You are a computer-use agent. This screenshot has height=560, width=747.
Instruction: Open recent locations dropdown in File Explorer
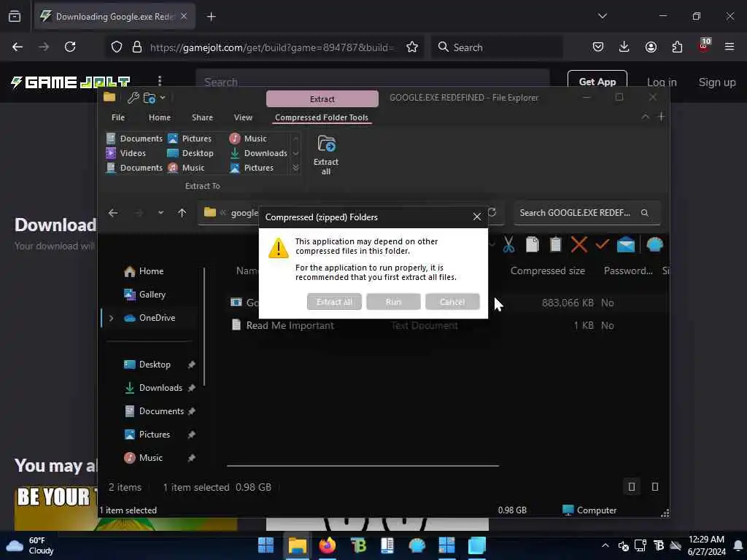pos(160,213)
